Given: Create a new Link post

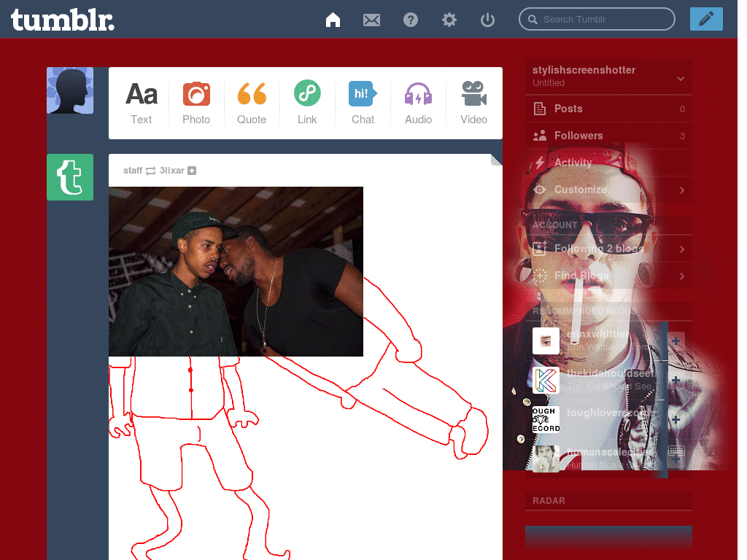Looking at the screenshot, I should tap(307, 104).
